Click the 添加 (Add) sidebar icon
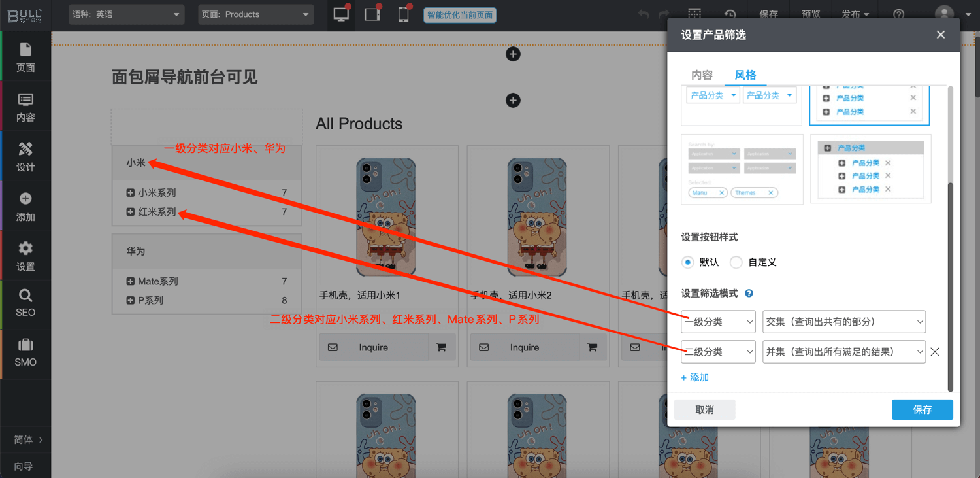980x478 pixels. click(25, 206)
